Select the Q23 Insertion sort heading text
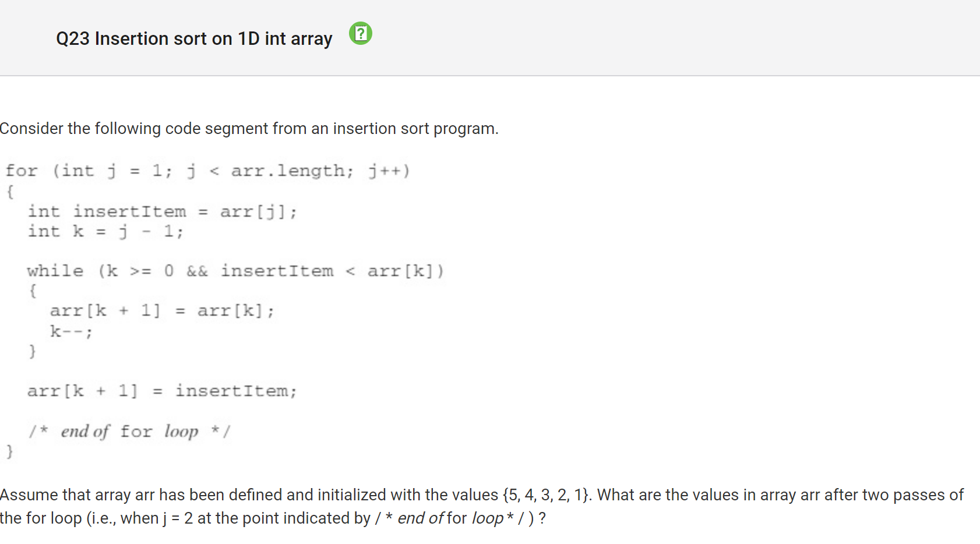980x544 pixels. coord(194,38)
